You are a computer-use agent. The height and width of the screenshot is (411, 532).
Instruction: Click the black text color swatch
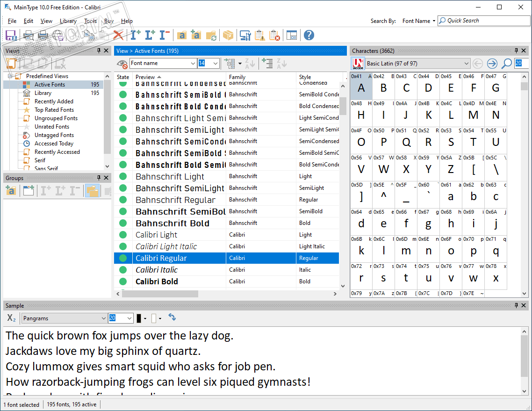pos(139,318)
